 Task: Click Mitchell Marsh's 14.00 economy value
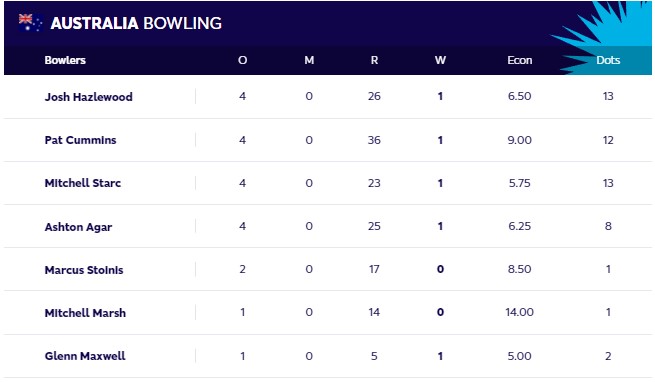coord(520,312)
